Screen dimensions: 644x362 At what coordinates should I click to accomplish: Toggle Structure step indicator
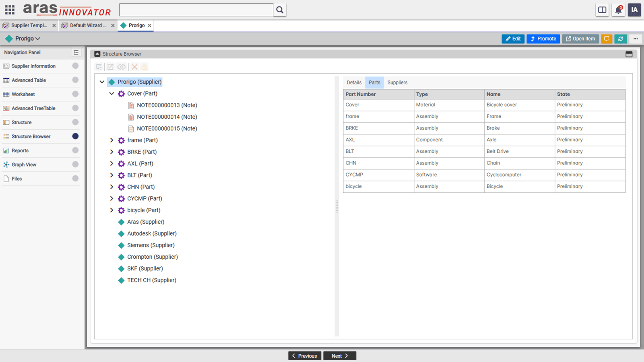coord(75,122)
